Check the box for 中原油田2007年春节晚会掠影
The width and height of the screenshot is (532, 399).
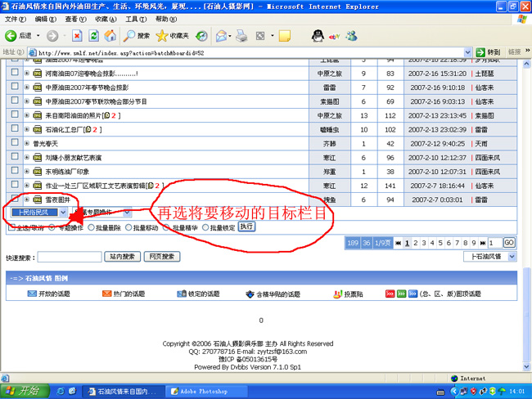[15, 86]
